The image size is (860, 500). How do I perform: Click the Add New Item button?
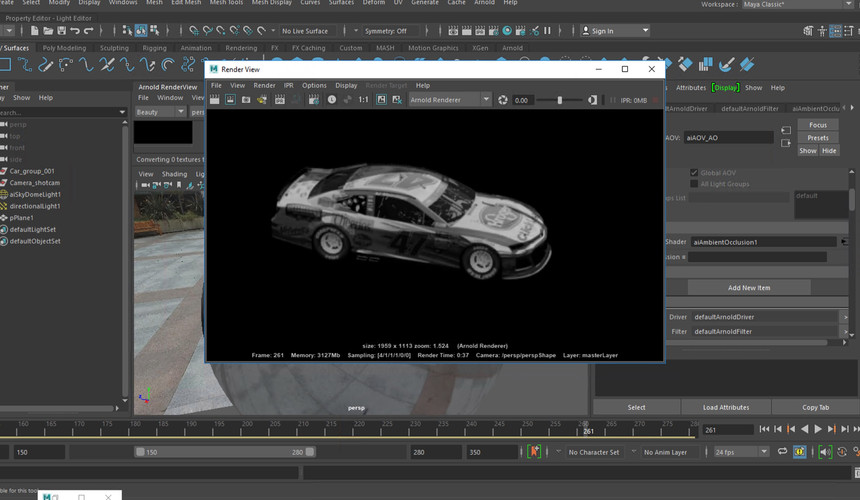748,288
